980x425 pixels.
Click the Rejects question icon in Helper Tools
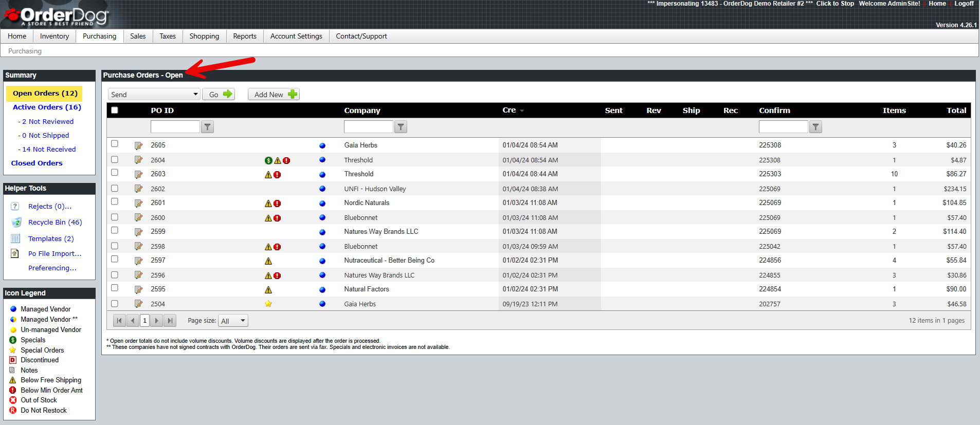click(15, 206)
